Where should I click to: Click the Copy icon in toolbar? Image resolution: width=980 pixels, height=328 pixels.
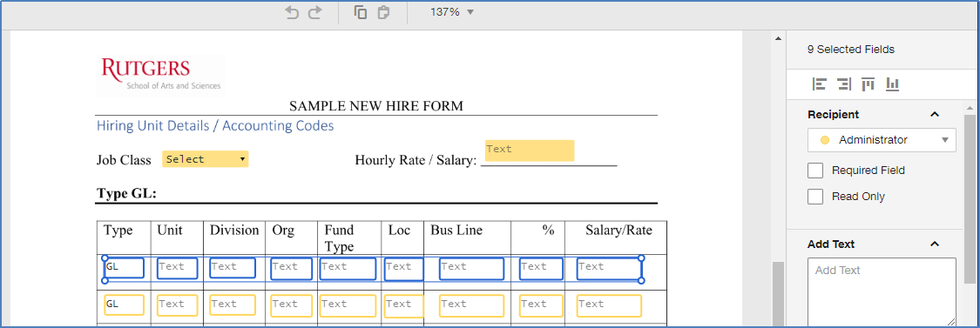coord(360,12)
